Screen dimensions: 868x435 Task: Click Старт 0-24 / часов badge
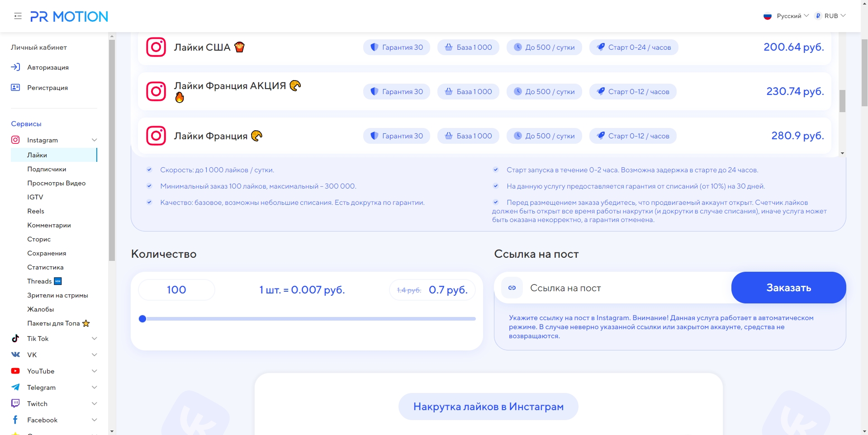point(634,47)
